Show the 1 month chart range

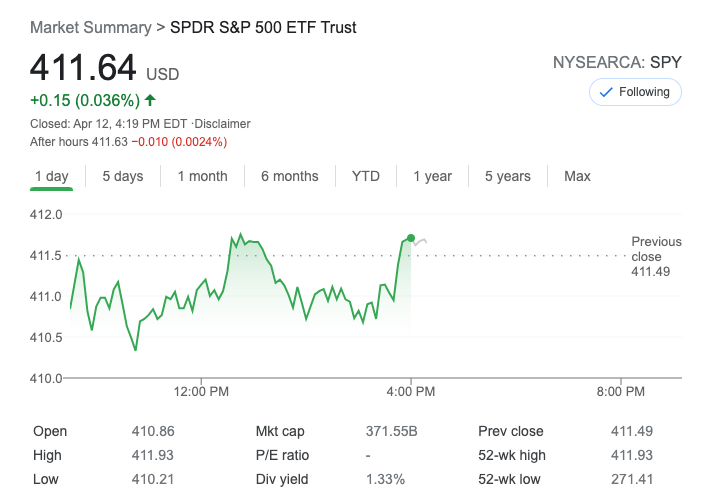[x=202, y=176]
